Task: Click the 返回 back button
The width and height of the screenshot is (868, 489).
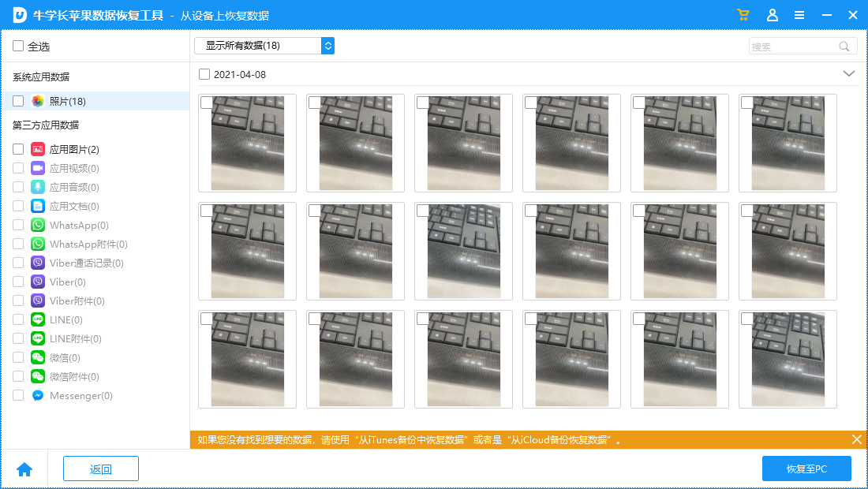Action: pyautogui.click(x=100, y=468)
